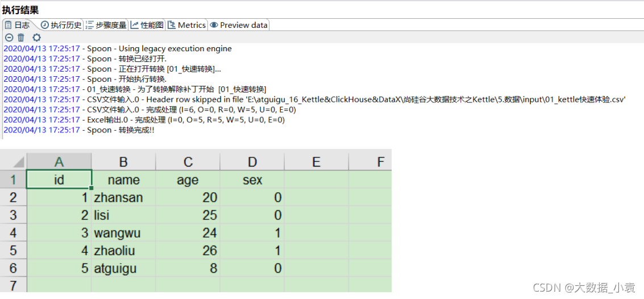644x299 pixels.
Task: Switch to the Metrics tab
Action: (186, 25)
